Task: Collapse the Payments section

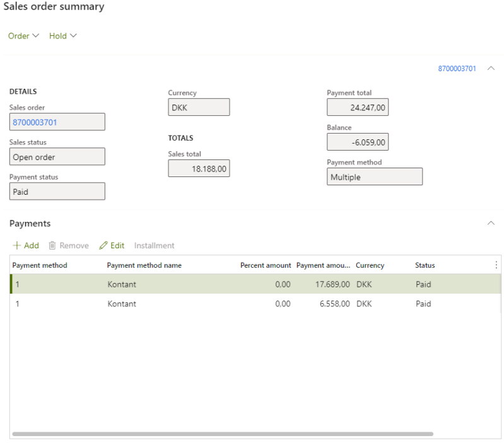Action: coord(491,223)
